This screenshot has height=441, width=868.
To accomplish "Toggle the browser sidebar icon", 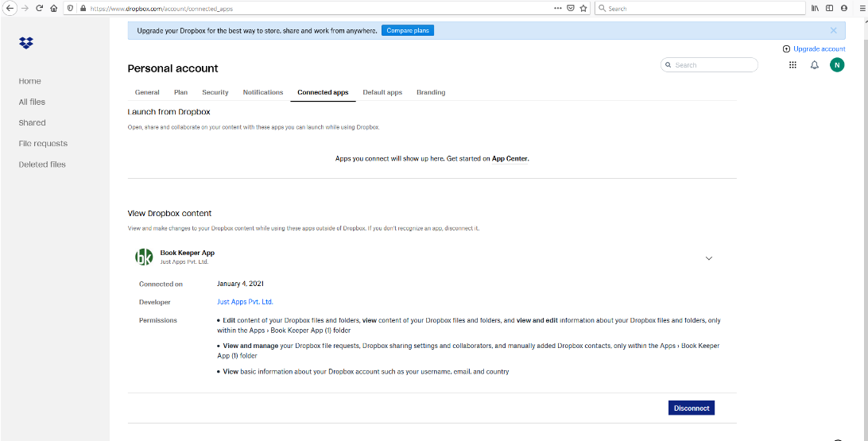I will click(829, 8).
